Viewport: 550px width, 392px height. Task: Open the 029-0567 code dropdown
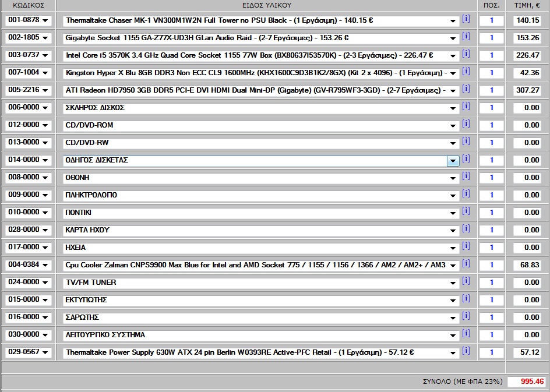click(x=29, y=352)
